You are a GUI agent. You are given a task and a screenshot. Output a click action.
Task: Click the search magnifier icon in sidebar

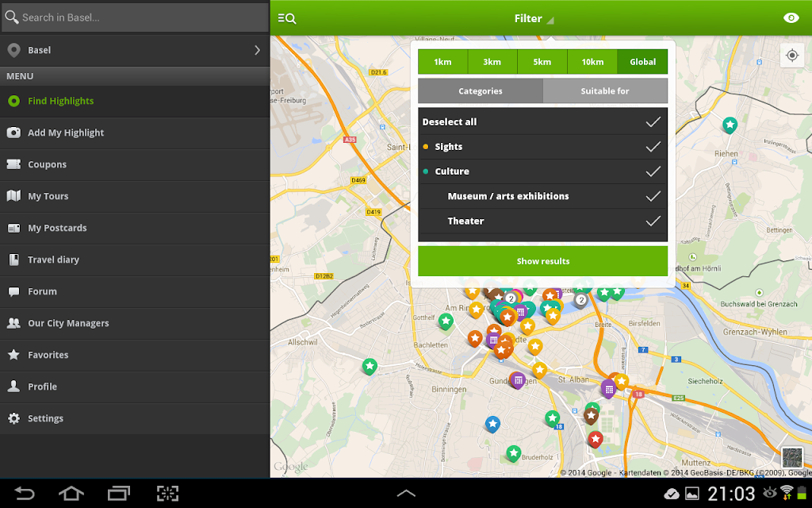12,17
